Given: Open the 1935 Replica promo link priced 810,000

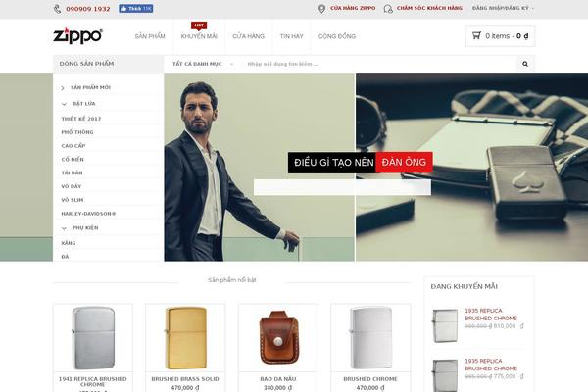Looking at the screenshot, I should (491, 315).
